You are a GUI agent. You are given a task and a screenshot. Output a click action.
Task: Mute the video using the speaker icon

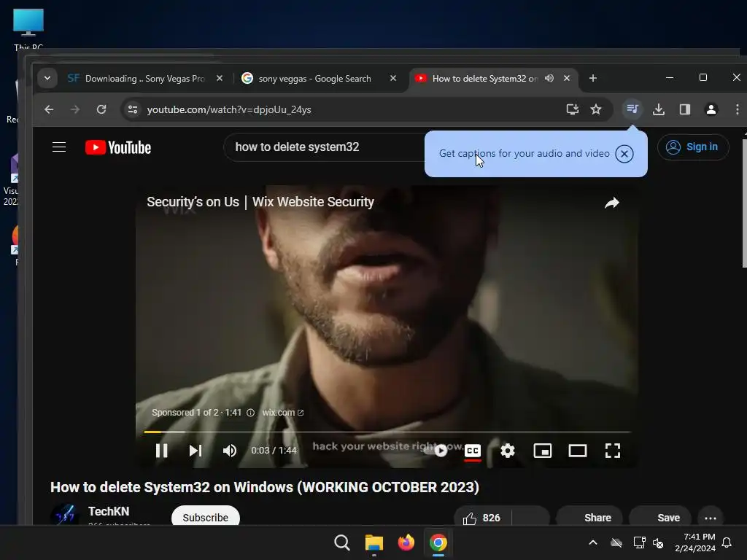(x=230, y=451)
